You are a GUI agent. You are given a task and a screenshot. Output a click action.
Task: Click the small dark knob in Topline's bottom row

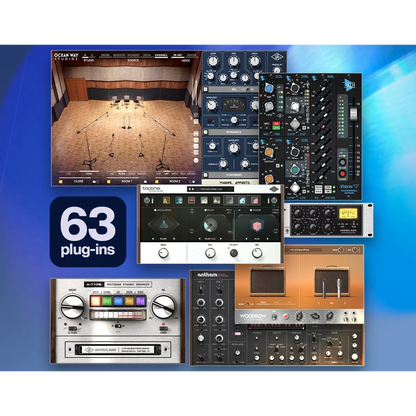234,253
